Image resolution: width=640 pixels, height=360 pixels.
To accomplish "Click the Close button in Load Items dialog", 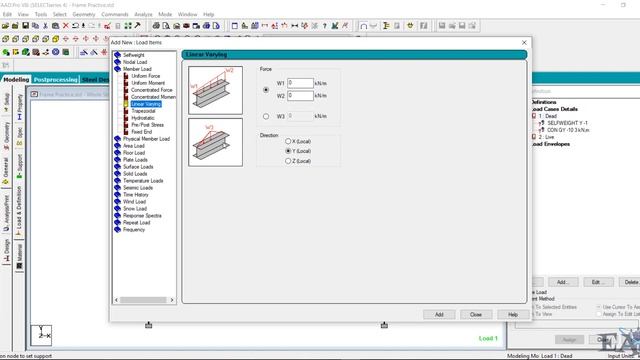I will click(x=476, y=314).
